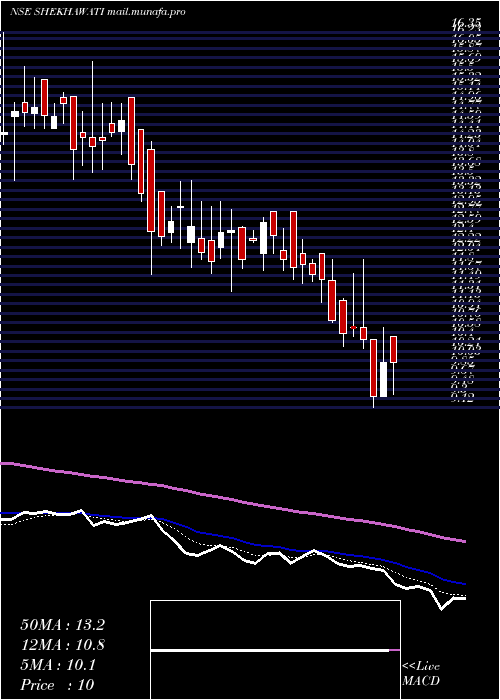Click the 'Price : 10' label

(x=57, y=685)
